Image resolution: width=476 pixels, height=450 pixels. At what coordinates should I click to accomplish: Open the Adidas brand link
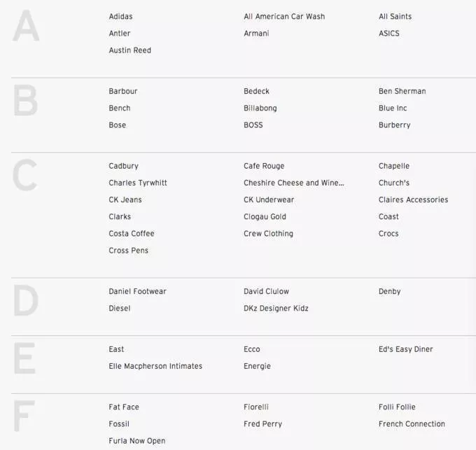(x=120, y=17)
